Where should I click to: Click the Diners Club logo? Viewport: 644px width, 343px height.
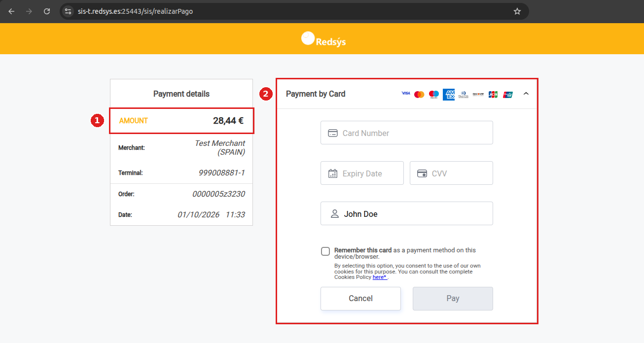pos(464,94)
